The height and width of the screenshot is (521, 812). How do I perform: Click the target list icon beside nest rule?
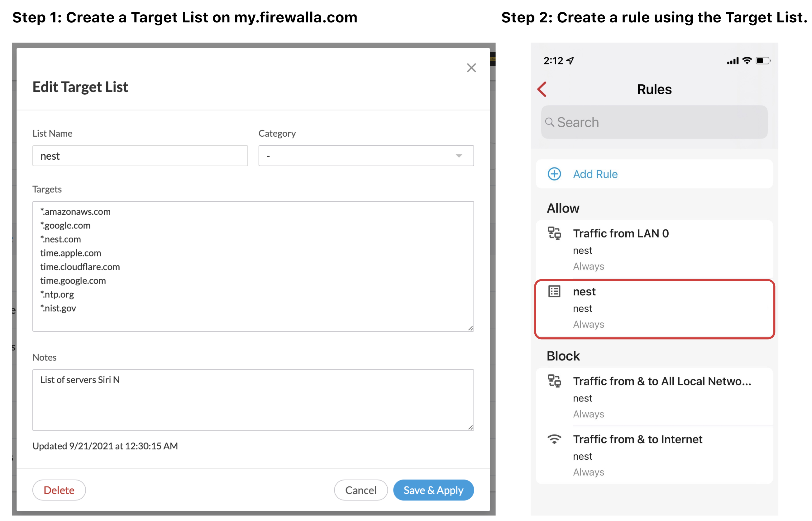pos(554,291)
